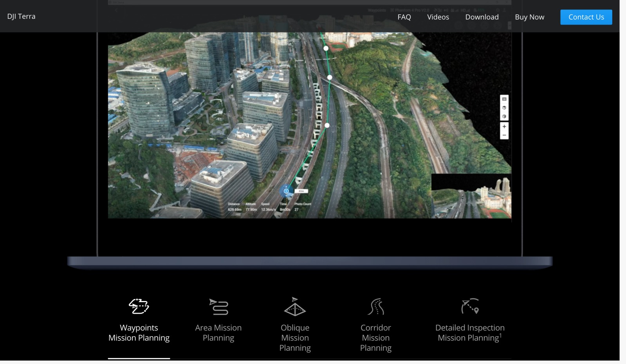Viewport: 626px width, 364px height.
Task: Click the Photo Count value 27
Action: pyautogui.click(x=296, y=209)
